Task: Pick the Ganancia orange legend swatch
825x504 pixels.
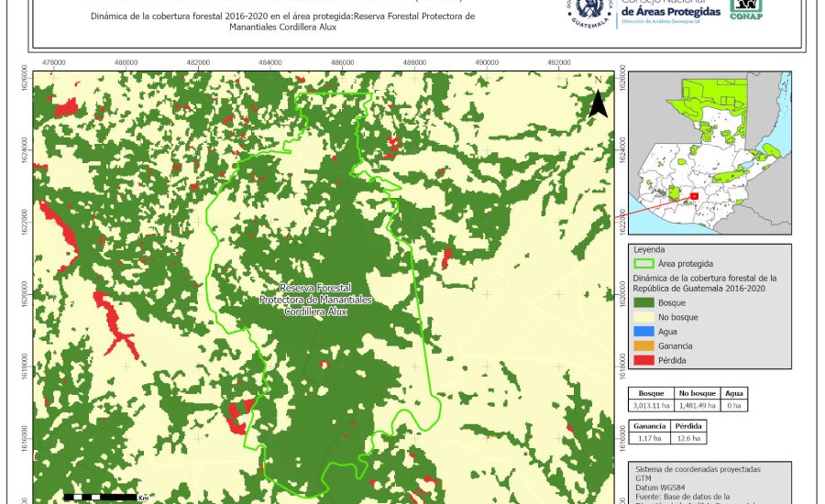Action: tap(644, 346)
